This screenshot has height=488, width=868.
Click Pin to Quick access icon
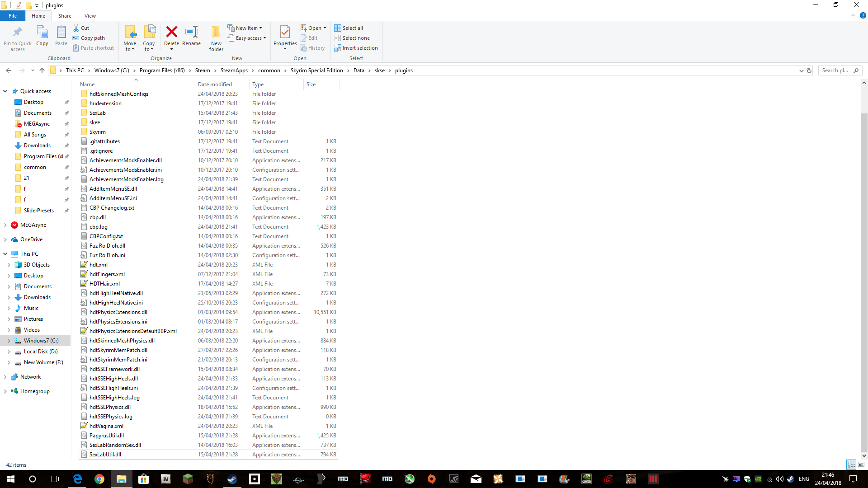tap(18, 32)
